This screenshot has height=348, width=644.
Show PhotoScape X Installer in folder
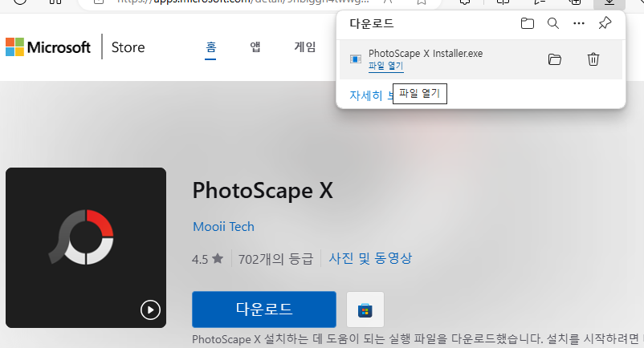click(554, 59)
